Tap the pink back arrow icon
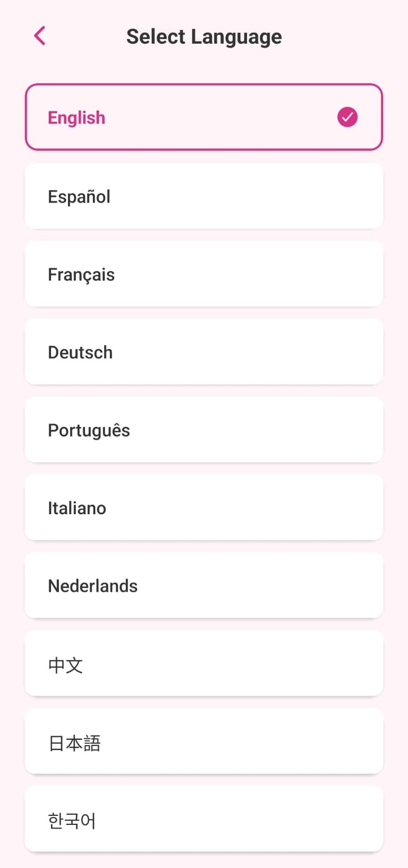408x868 pixels. (40, 36)
